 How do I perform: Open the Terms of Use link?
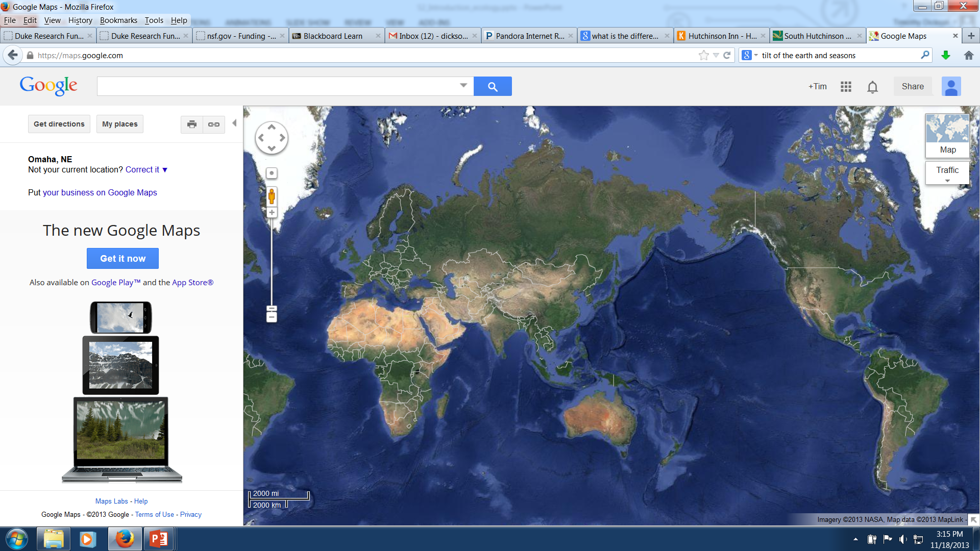pyautogui.click(x=155, y=515)
